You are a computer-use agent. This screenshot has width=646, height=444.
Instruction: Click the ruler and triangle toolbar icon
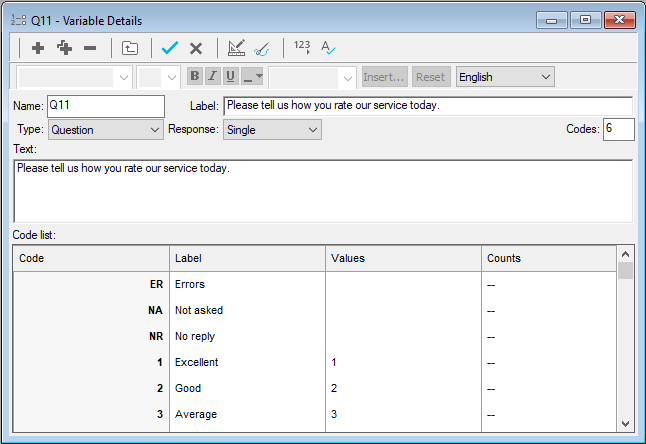(236, 47)
